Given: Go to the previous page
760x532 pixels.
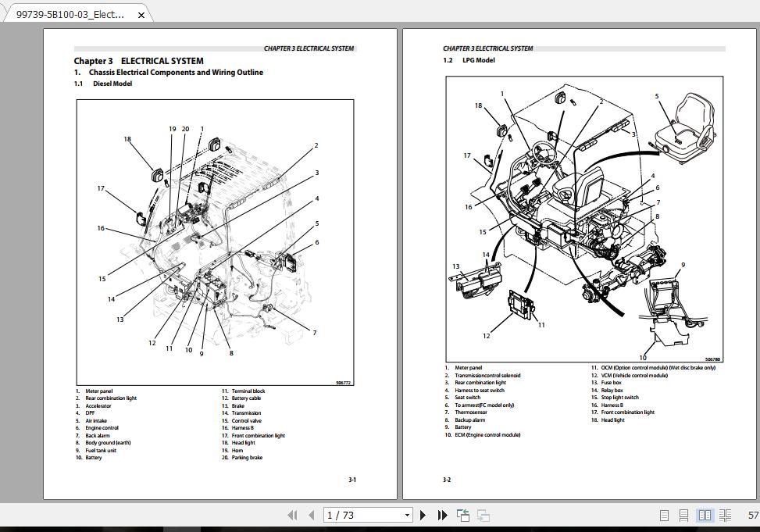Looking at the screenshot, I should click(x=311, y=515).
